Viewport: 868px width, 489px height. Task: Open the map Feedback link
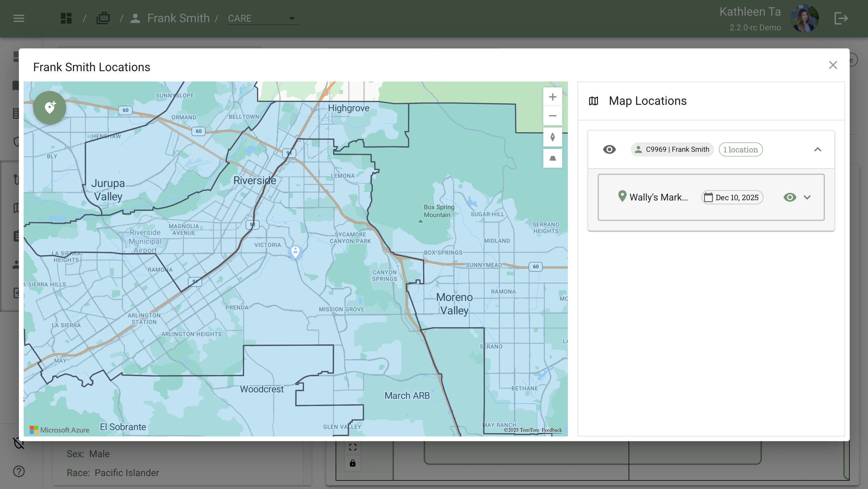pos(552,430)
